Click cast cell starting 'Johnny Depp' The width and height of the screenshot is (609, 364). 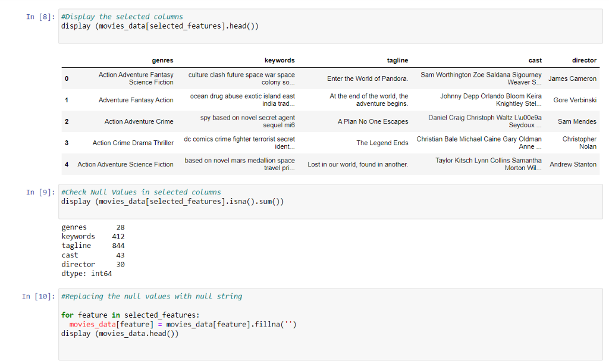tap(491, 100)
